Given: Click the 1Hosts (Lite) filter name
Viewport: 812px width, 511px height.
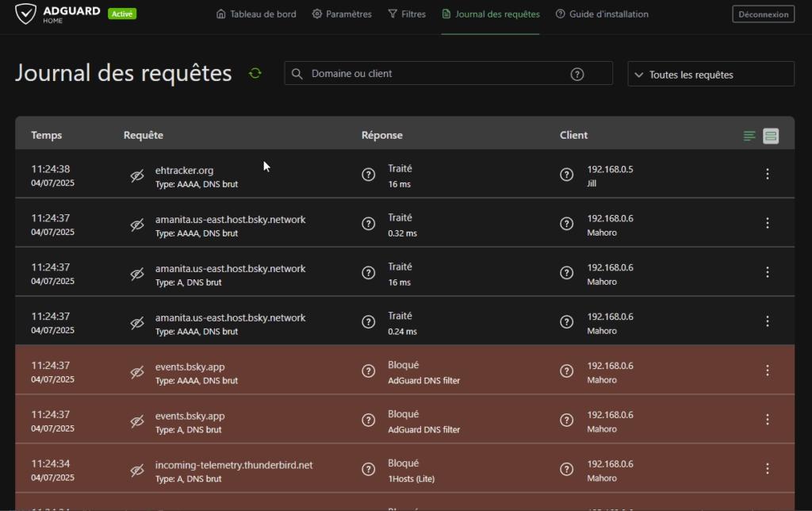Looking at the screenshot, I should pos(412,479).
